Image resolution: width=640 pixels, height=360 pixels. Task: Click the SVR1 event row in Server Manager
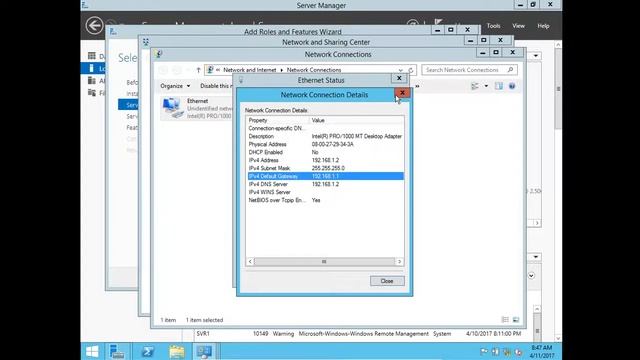[359, 334]
